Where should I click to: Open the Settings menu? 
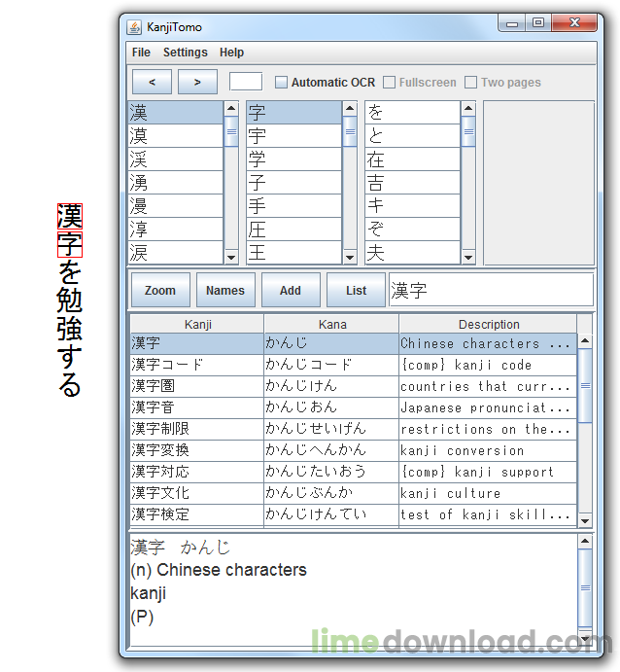coord(185,53)
